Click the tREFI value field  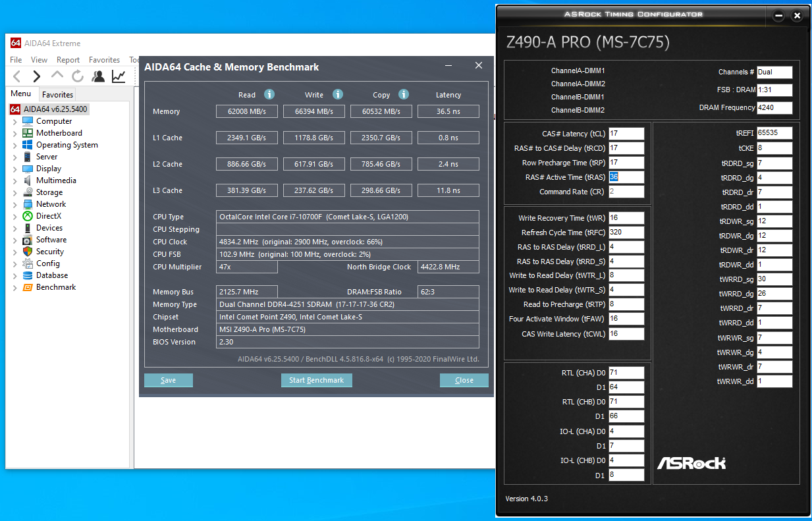tap(774, 133)
